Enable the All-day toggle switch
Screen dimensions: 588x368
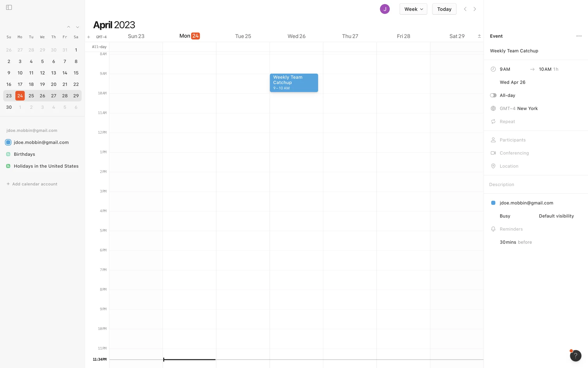click(x=493, y=95)
